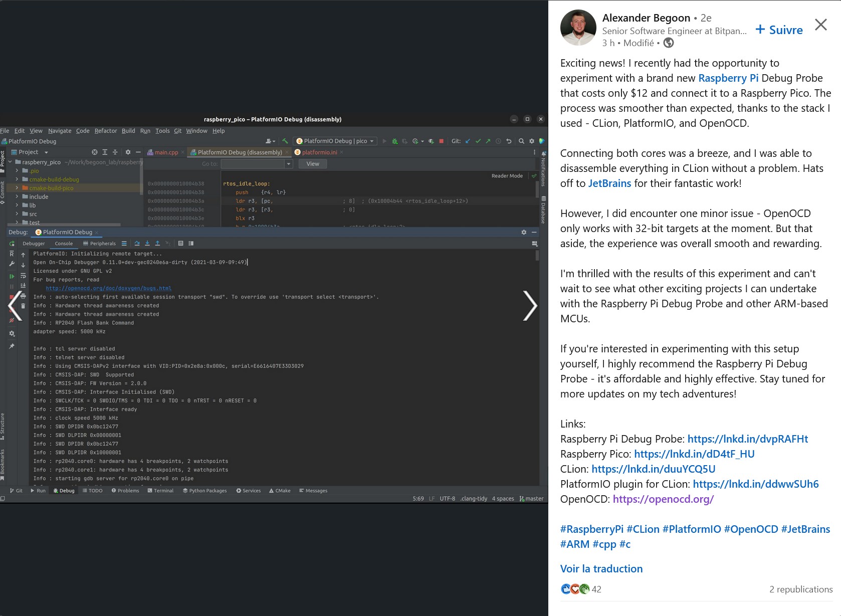Viewport: 841px width, 616px height.
Task: Open the JetBrains company link
Action: coord(609,183)
